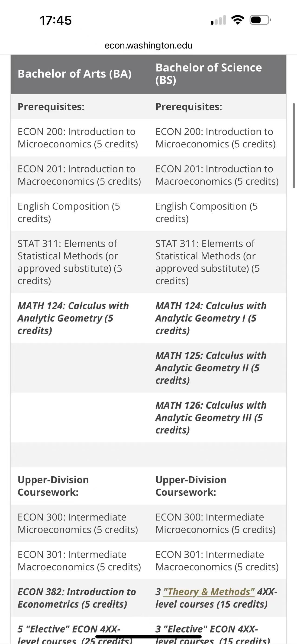
Task: Tap the 17:45 clock in status bar
Action: tap(56, 20)
